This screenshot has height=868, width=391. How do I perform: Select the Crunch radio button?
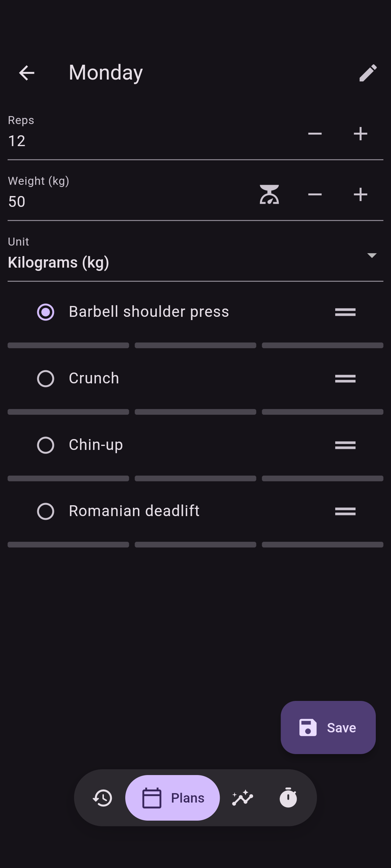pyautogui.click(x=46, y=379)
